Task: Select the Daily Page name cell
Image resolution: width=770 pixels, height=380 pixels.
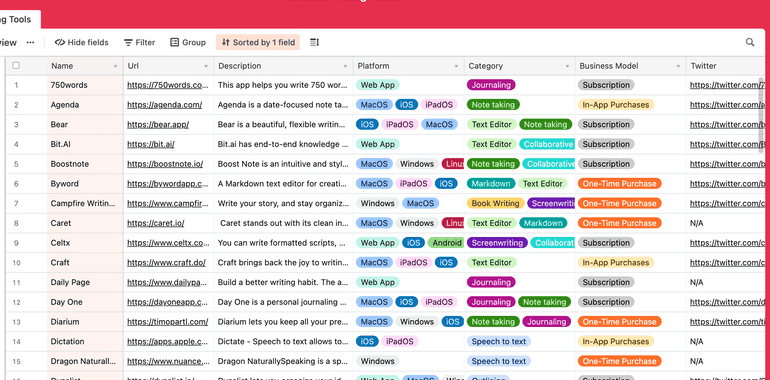Action: [85, 282]
